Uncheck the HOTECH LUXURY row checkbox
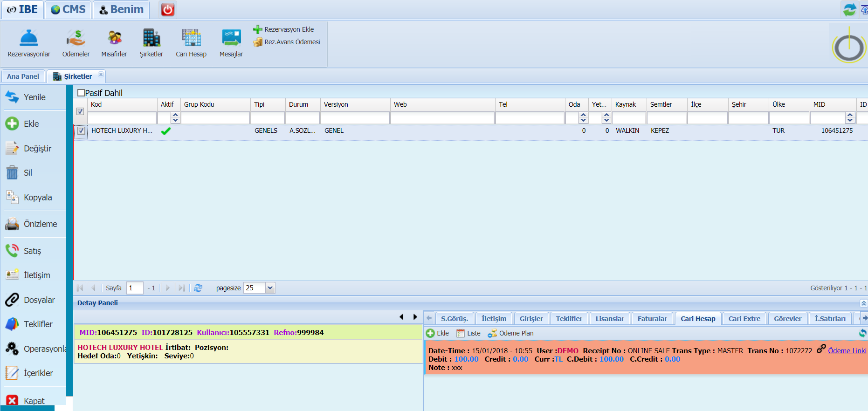The width and height of the screenshot is (868, 411). click(81, 130)
